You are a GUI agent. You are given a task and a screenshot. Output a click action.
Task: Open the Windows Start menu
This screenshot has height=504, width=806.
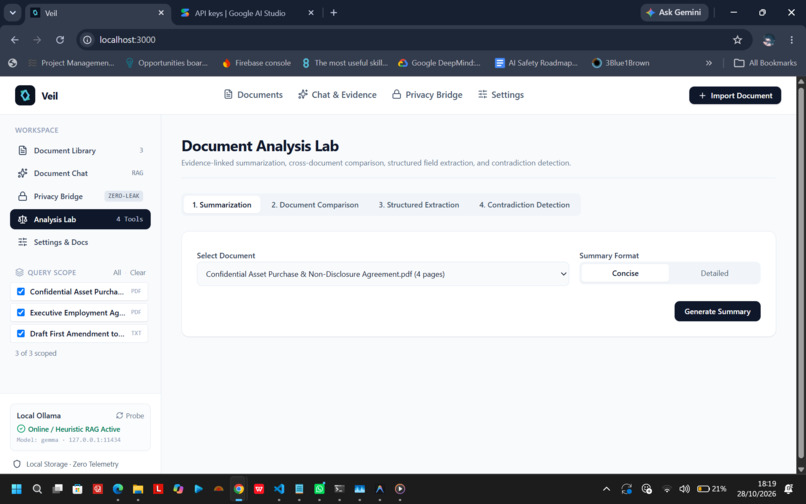pos(16,489)
